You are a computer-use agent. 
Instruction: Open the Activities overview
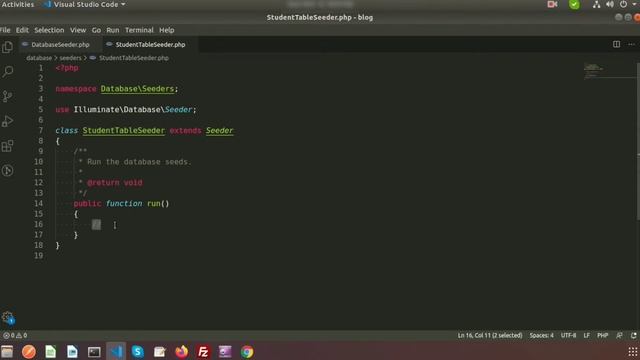pos(18,4)
